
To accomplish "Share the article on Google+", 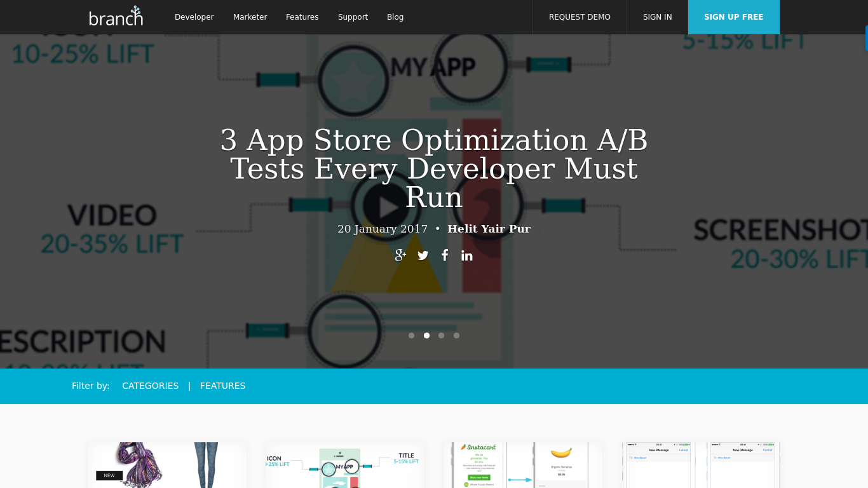I will (x=400, y=255).
